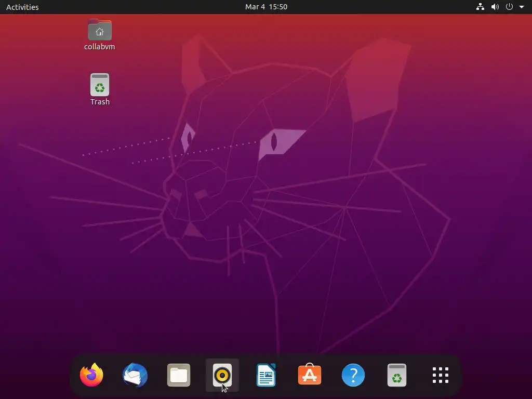
Task: Open LibreOffice Writer from the dock
Action: click(266, 375)
